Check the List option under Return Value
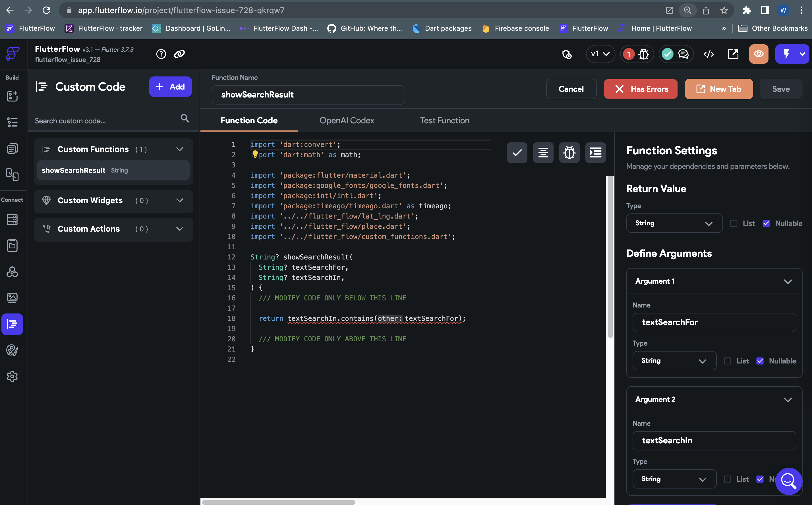The width and height of the screenshot is (812, 505). point(734,223)
